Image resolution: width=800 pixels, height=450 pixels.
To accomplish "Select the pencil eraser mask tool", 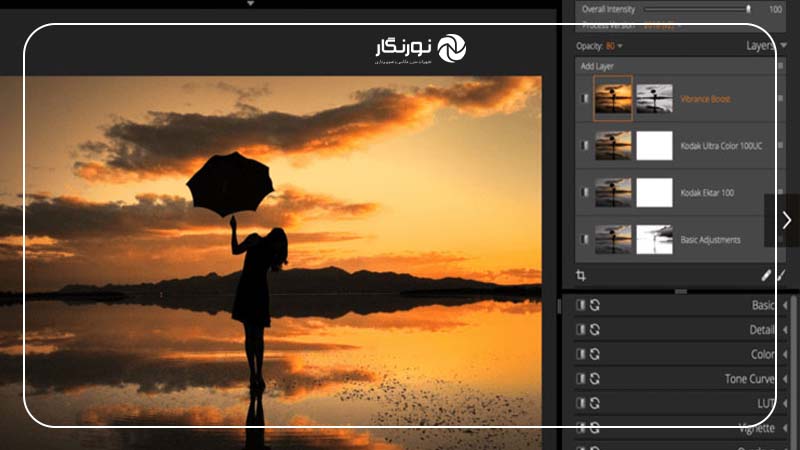I will 766,276.
